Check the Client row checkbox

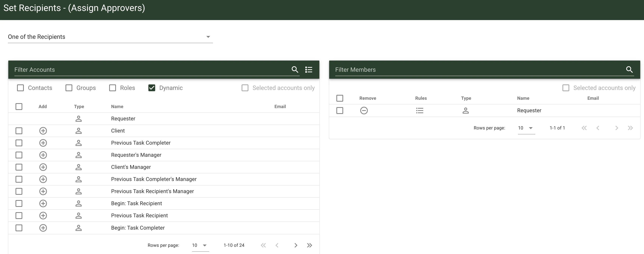point(19,131)
